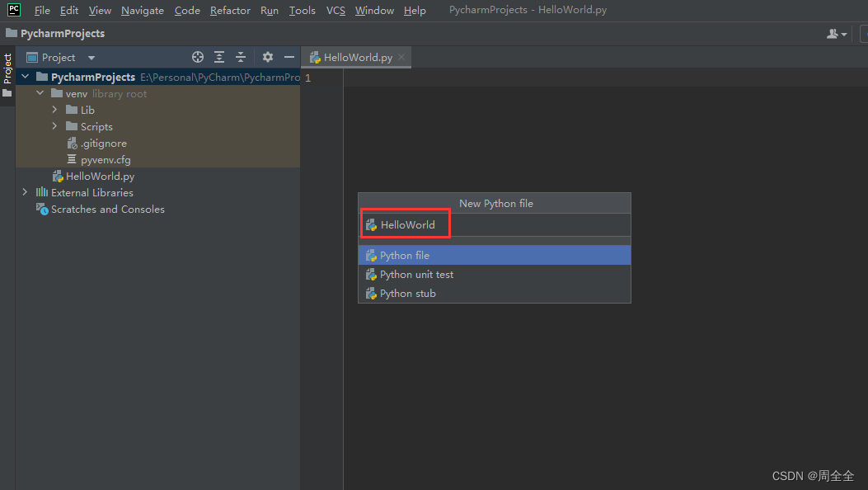Select Scratches and Consoles
Screen dimensions: 868x490
[101, 210]
